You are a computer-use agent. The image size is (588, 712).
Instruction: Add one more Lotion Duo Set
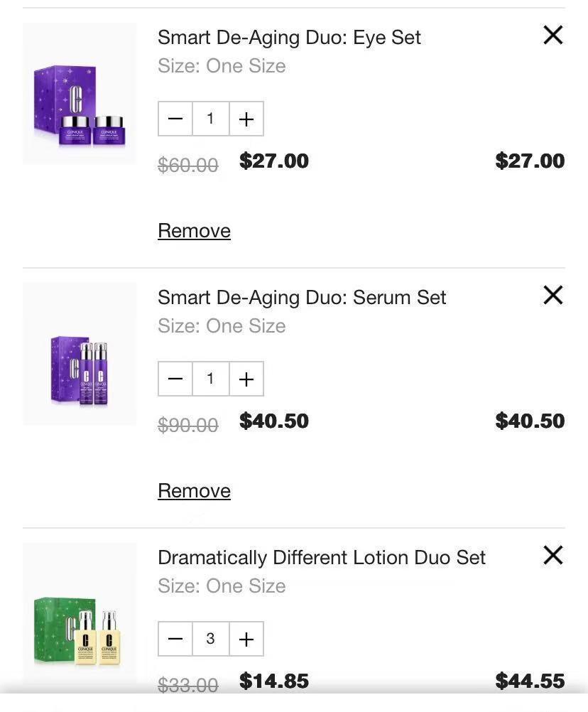(x=246, y=639)
